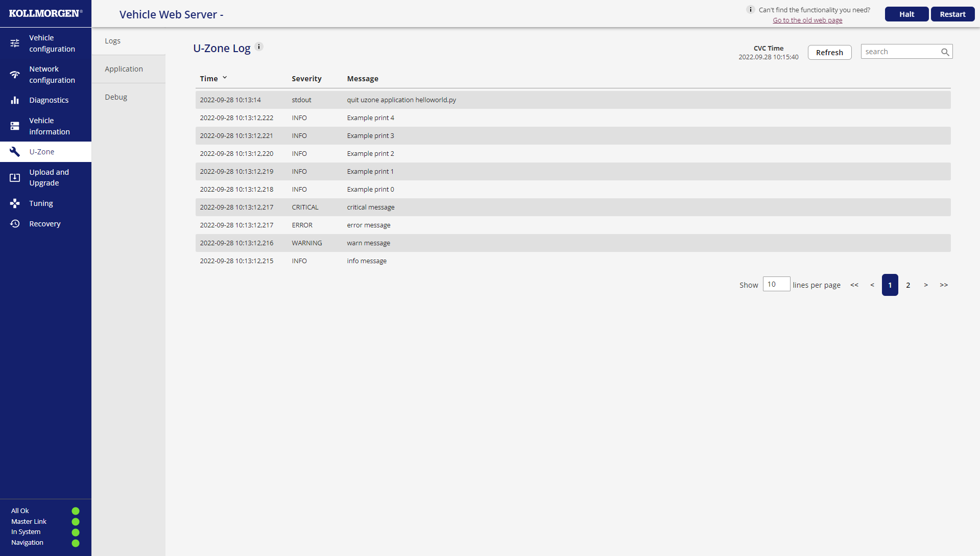Check the Master Link status indicator
The height and width of the screenshot is (556, 980).
75,521
